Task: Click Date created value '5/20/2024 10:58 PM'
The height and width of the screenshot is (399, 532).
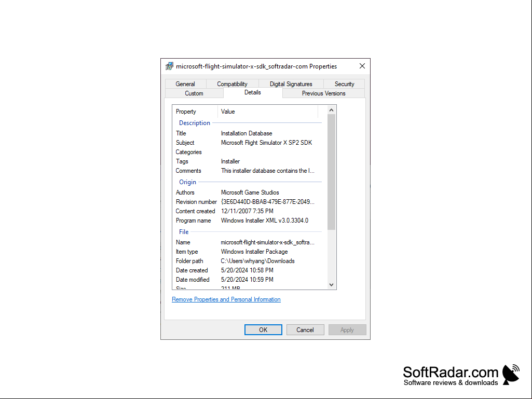Action: point(247,270)
